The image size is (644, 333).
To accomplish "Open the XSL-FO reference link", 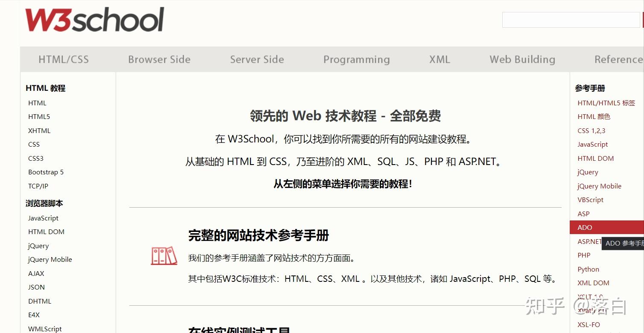I will pos(589,324).
